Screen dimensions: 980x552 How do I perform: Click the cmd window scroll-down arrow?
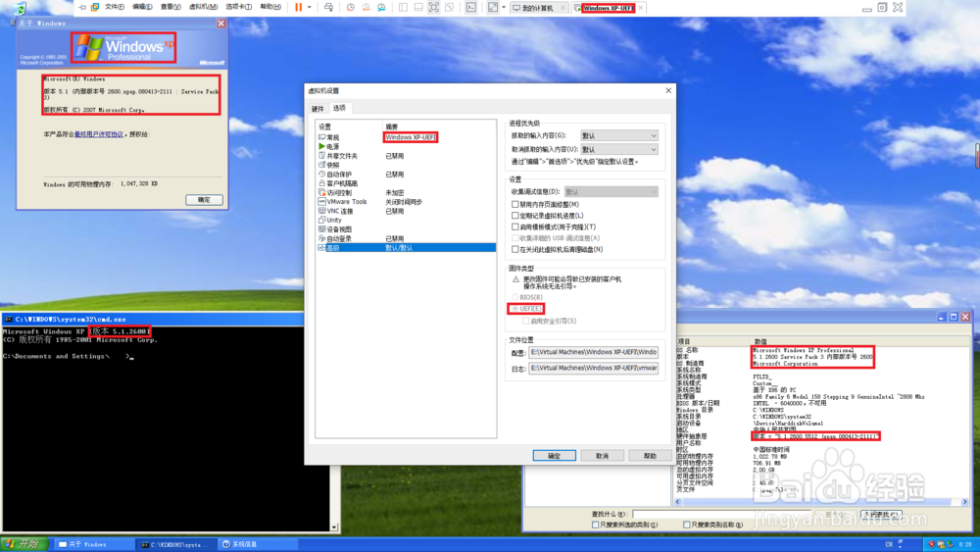point(334,527)
